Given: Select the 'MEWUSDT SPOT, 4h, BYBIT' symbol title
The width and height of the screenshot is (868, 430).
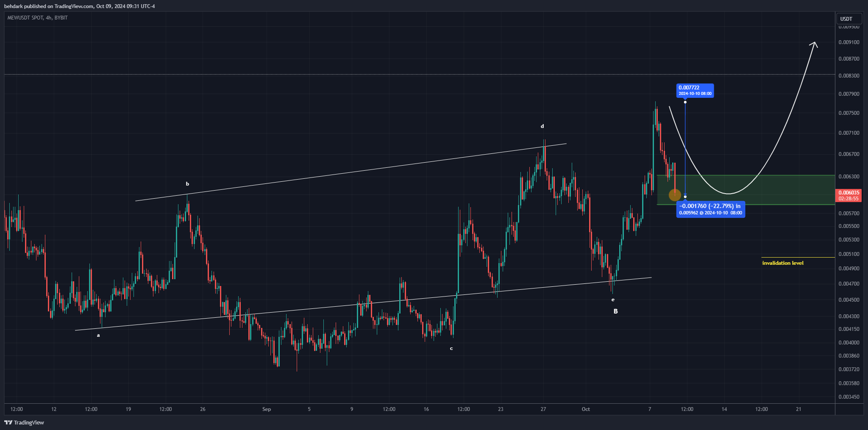Looking at the screenshot, I should point(38,18).
